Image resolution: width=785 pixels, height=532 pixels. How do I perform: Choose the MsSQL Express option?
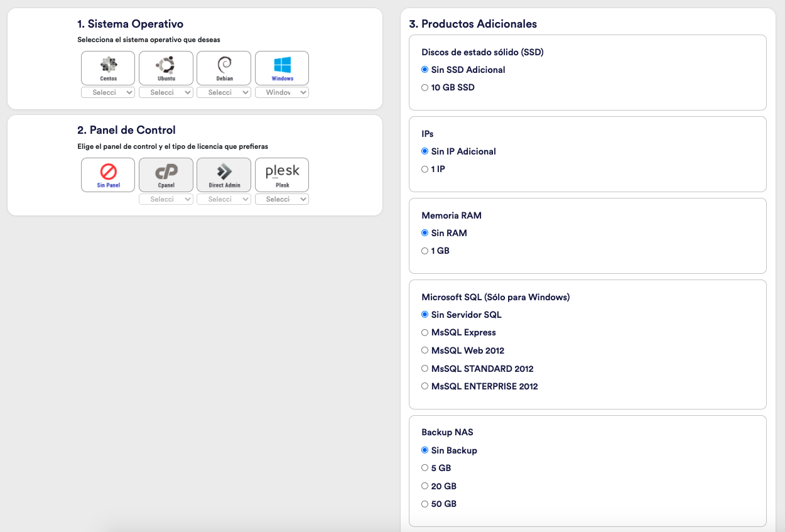[x=425, y=332]
